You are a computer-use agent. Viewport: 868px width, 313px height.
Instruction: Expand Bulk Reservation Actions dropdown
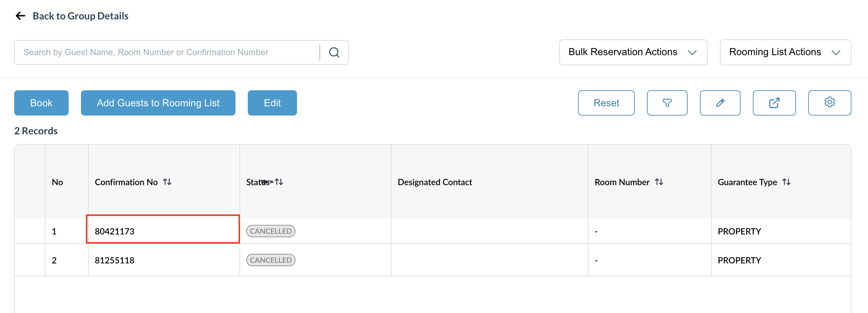[x=633, y=52]
